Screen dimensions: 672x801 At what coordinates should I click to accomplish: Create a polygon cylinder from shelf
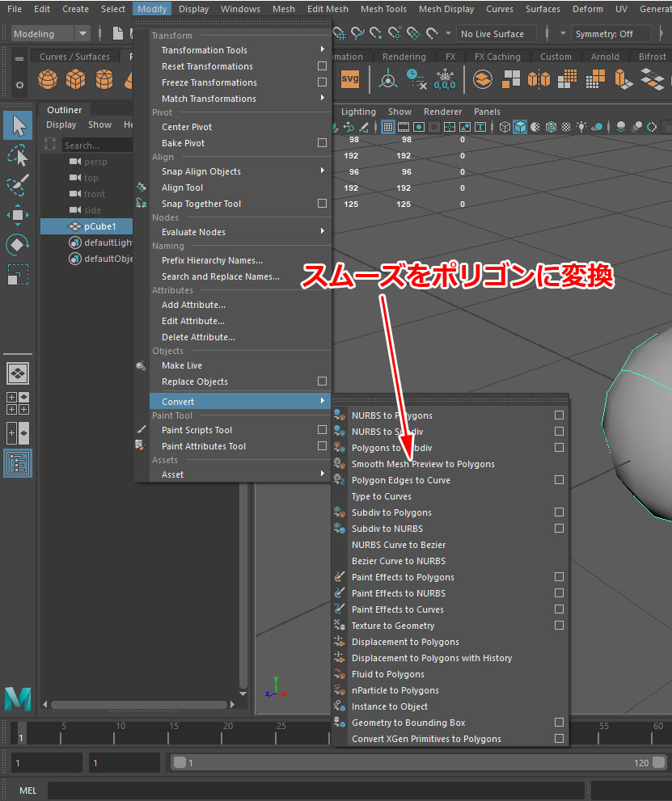104,79
